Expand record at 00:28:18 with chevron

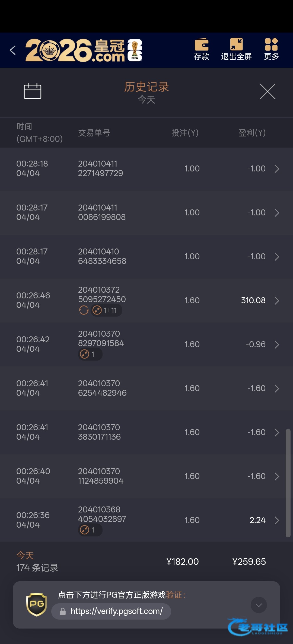(x=277, y=169)
